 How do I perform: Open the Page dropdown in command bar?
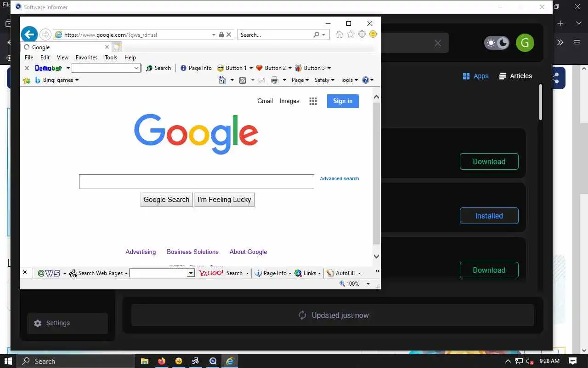[300, 80]
